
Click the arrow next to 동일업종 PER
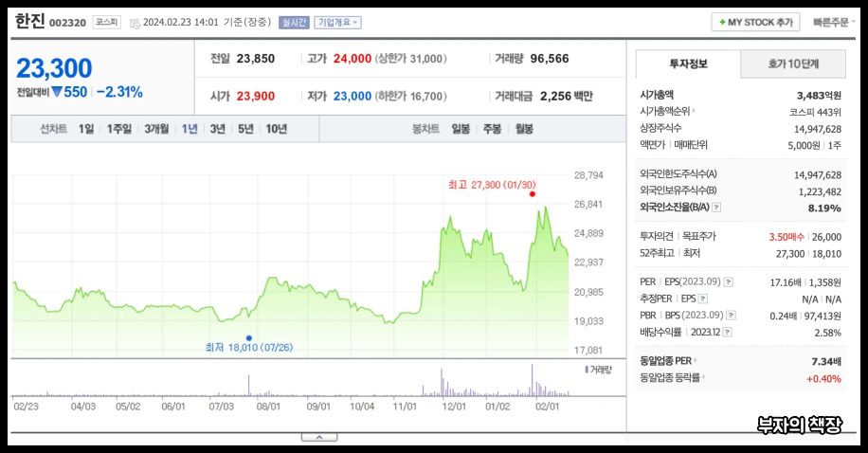(696, 360)
